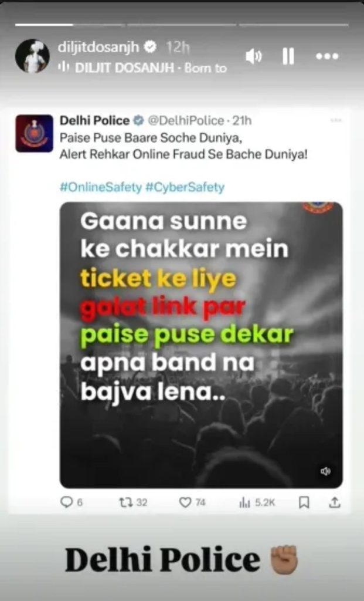Open the @DelhiPolice handle
This screenshot has height=601, width=364.
point(186,121)
